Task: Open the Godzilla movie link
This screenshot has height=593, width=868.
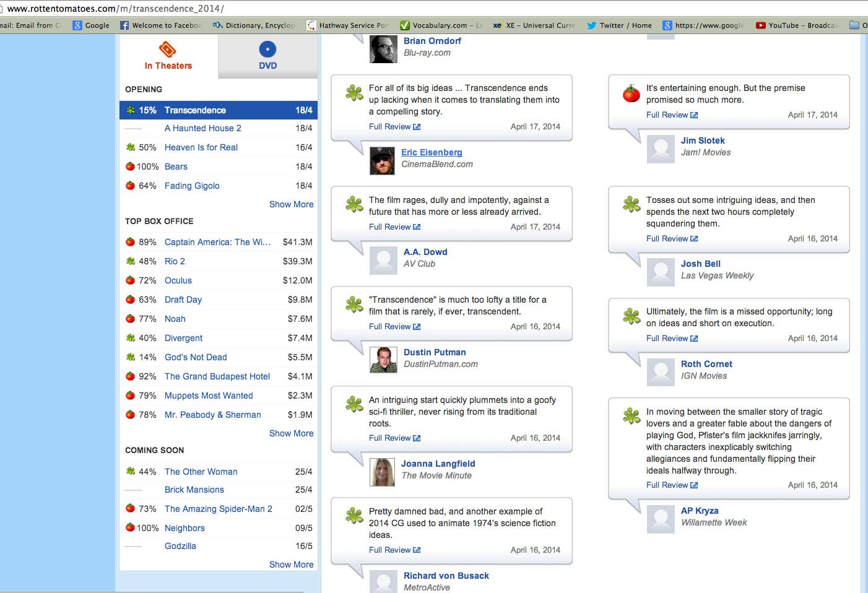Action: coord(180,546)
